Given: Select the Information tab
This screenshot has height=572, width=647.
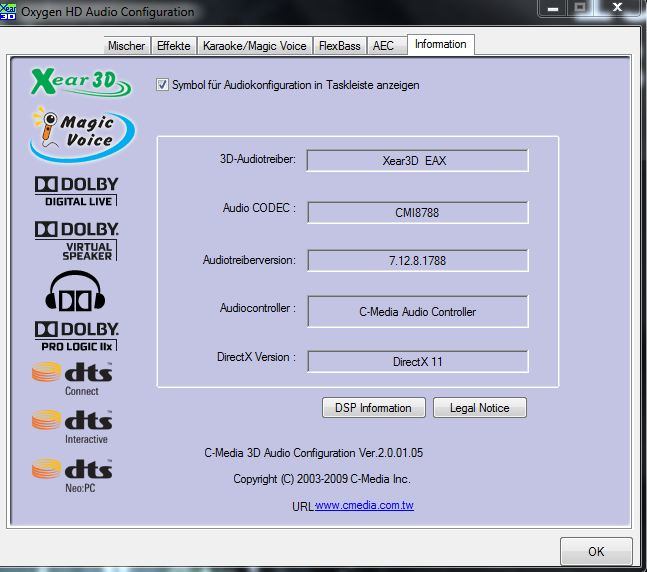Looking at the screenshot, I should tap(441, 44).
